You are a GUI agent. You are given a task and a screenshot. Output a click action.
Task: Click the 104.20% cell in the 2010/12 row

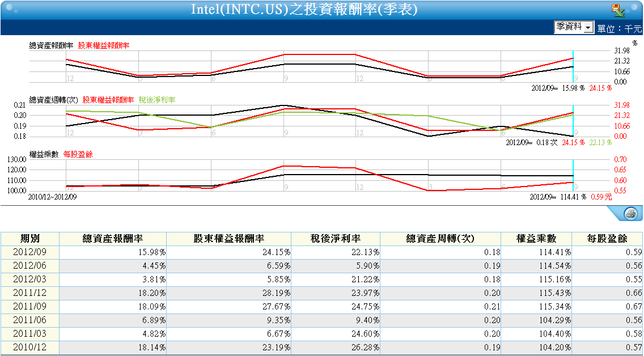point(536,348)
